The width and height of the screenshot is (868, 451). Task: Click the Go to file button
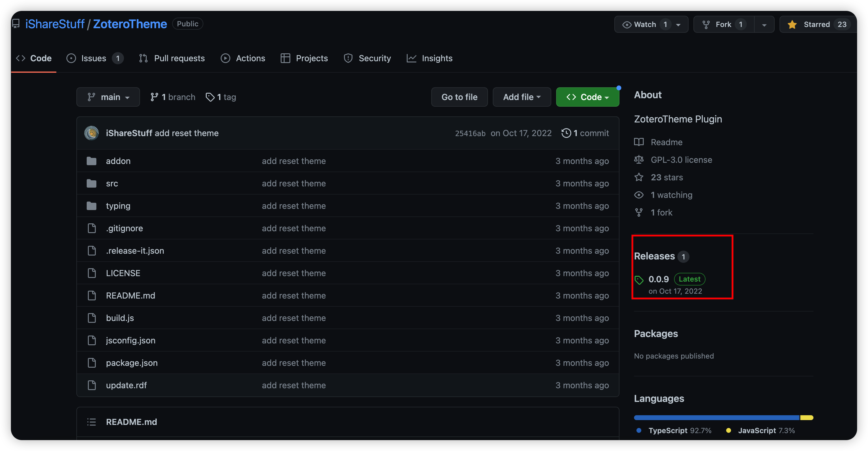click(x=459, y=97)
